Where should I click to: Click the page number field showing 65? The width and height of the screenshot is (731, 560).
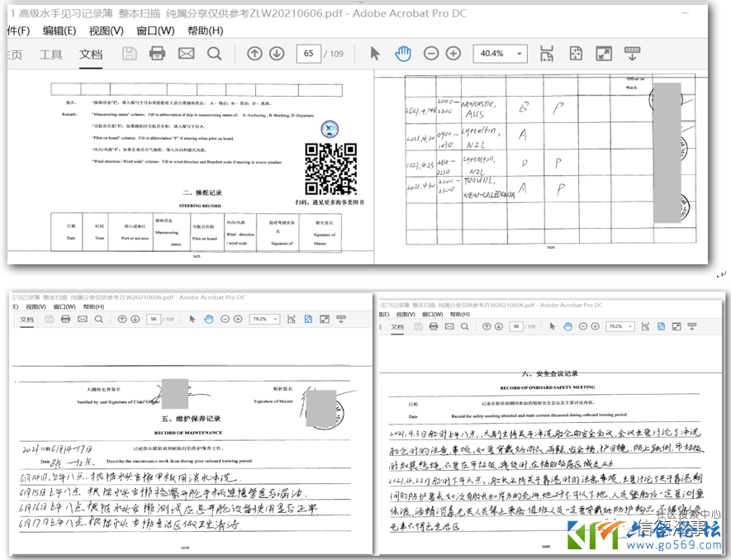pyautogui.click(x=308, y=54)
